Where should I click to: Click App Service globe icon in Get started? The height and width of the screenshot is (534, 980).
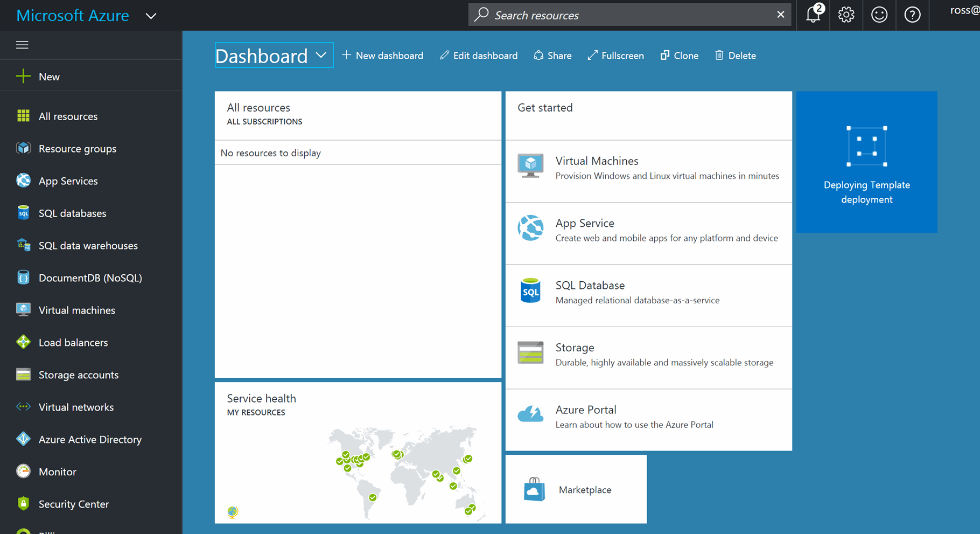pyautogui.click(x=530, y=228)
